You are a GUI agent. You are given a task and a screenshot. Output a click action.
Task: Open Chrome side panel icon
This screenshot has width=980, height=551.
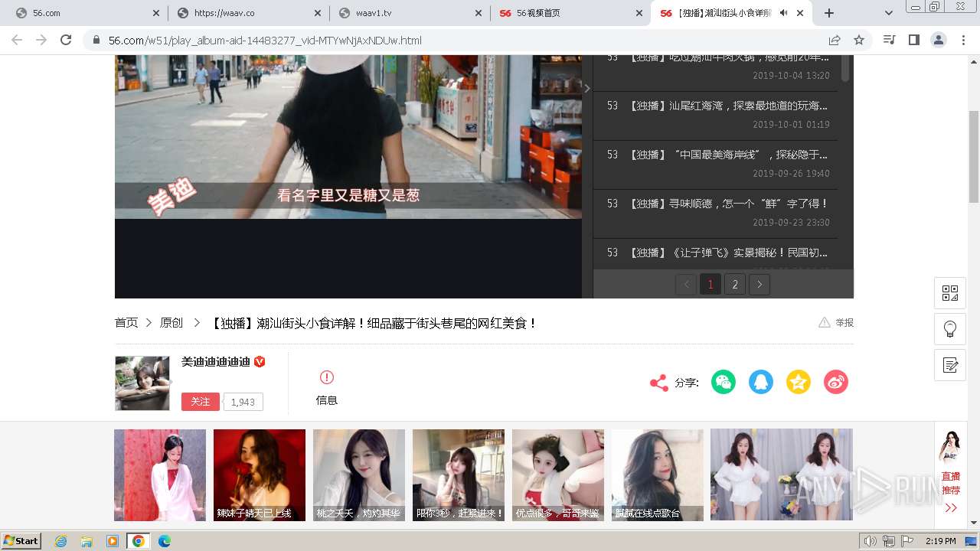click(914, 40)
